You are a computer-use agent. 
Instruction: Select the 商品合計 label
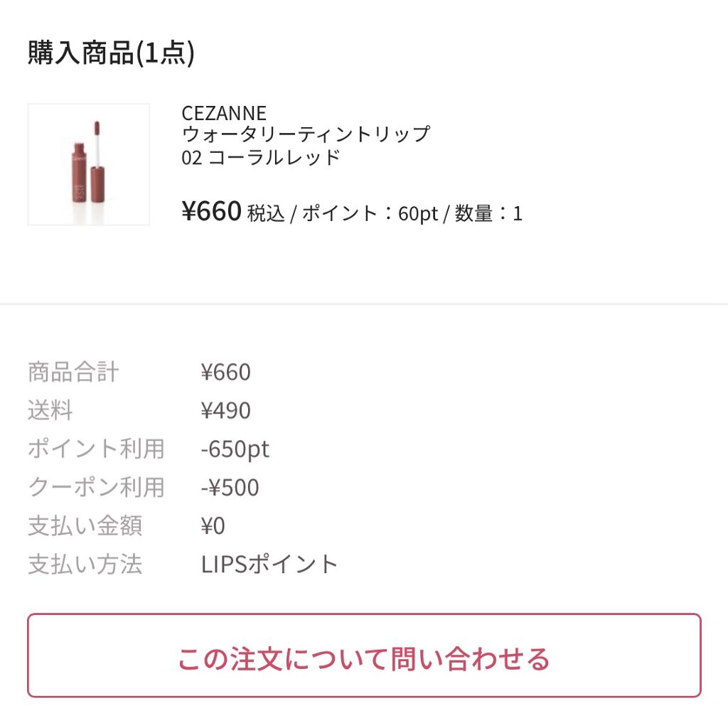click(x=73, y=372)
